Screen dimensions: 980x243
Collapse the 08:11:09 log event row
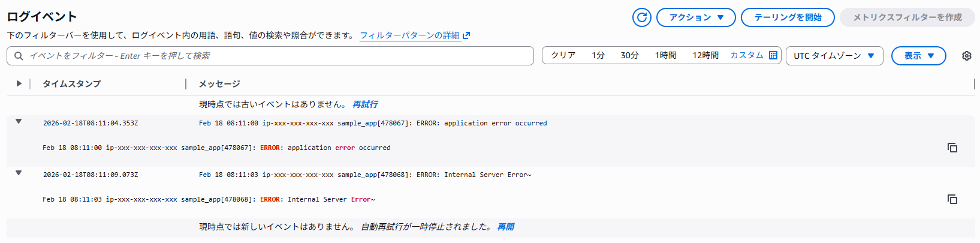(19, 173)
